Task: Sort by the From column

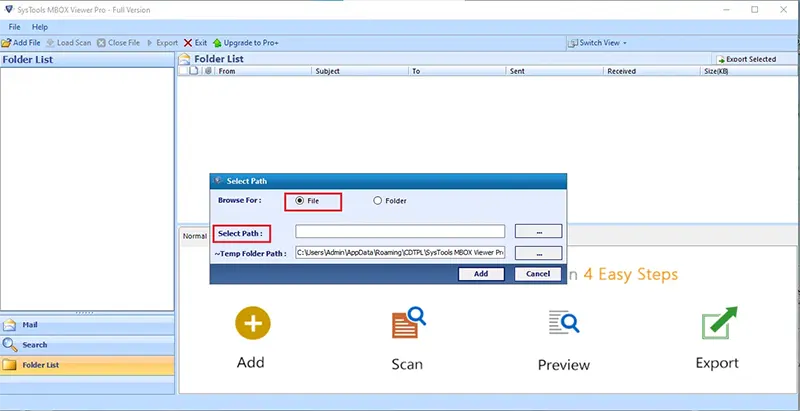Action: 262,71
